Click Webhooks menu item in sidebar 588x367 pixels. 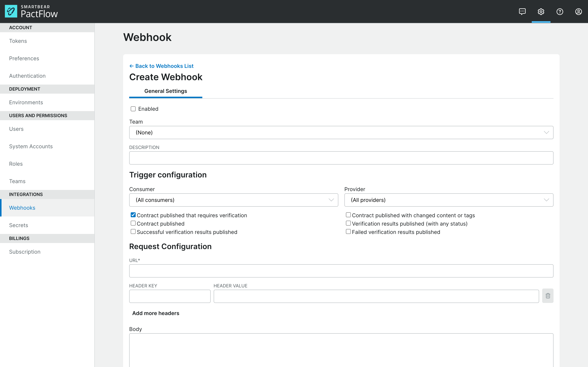[22, 208]
